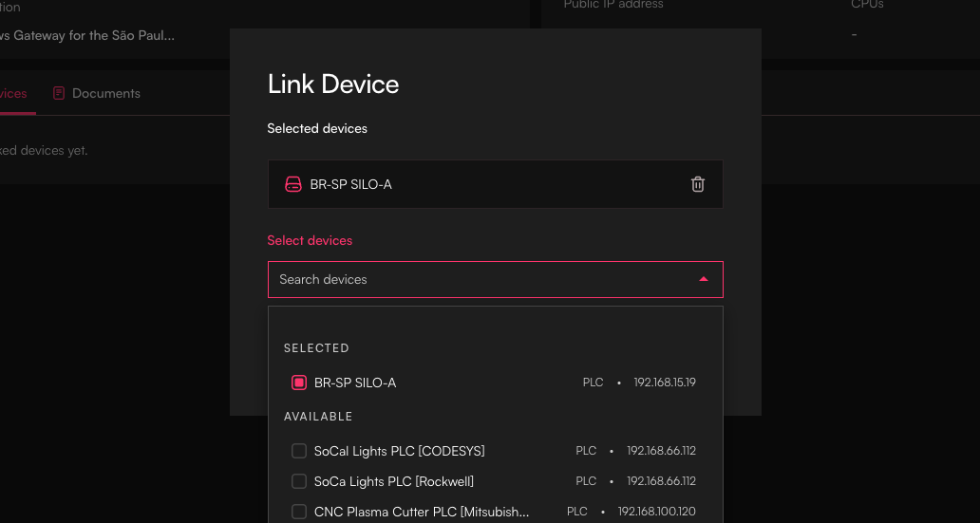Select the SoCa Lights PLC [Rockwell] device name
Image resolution: width=980 pixels, height=523 pixels.
coord(393,481)
